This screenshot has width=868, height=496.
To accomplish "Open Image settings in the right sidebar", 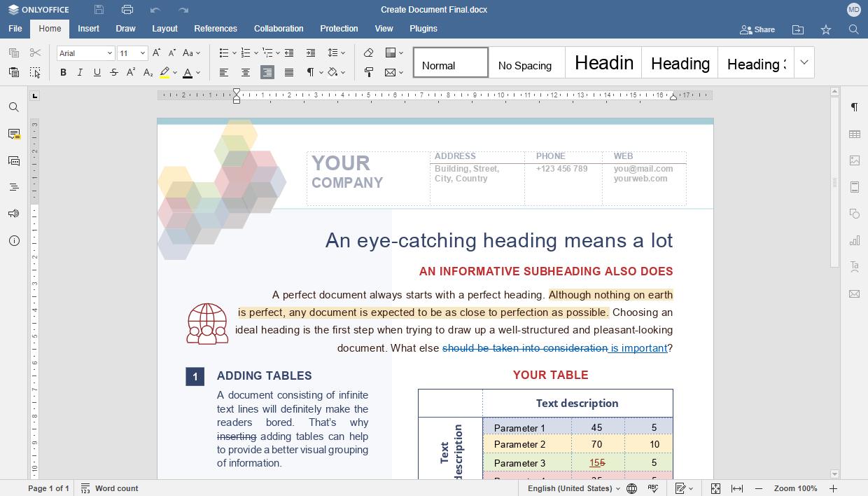I will coord(854,160).
